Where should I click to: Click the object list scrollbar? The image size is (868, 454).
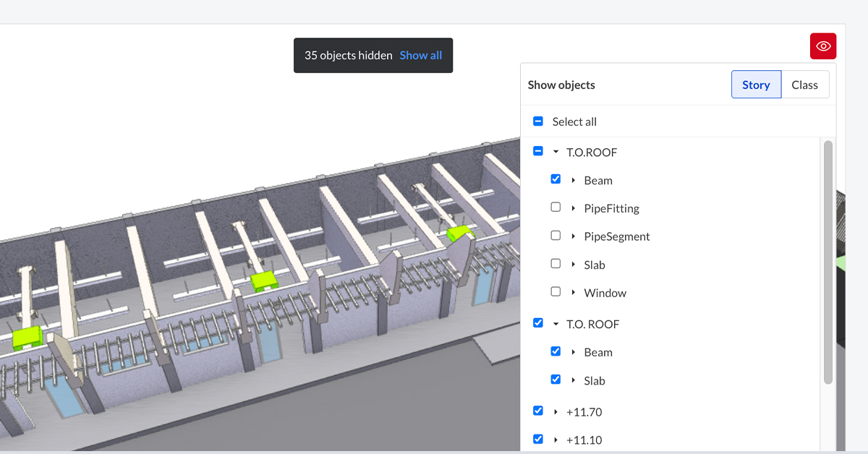(x=828, y=262)
